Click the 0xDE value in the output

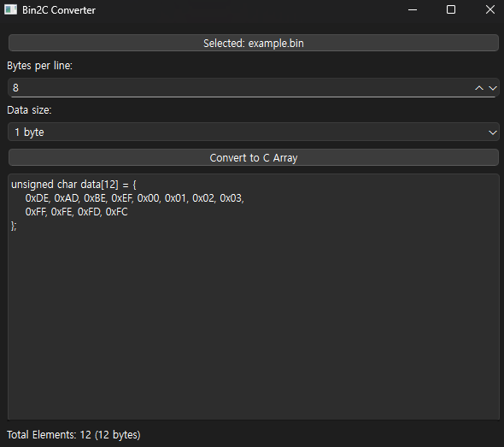(x=38, y=198)
